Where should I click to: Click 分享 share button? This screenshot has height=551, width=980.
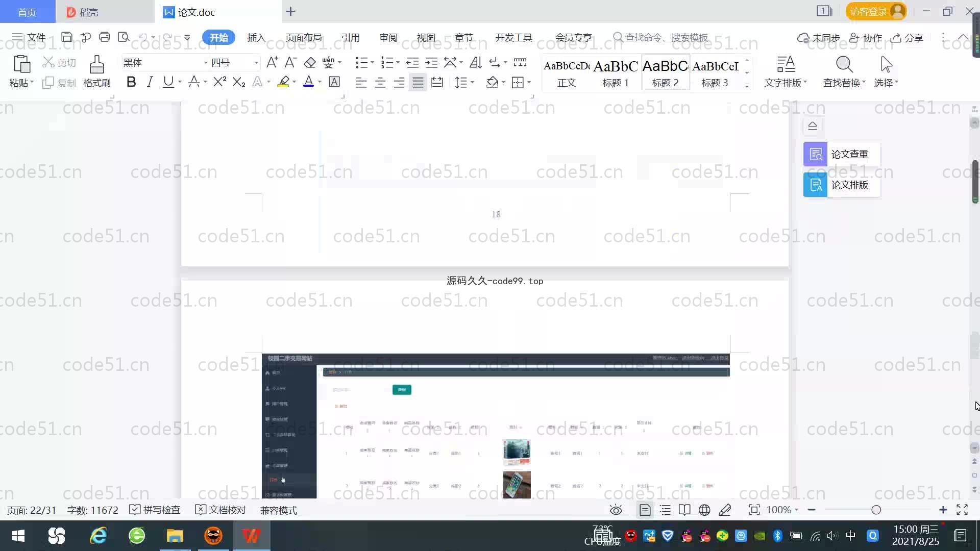coord(907,37)
